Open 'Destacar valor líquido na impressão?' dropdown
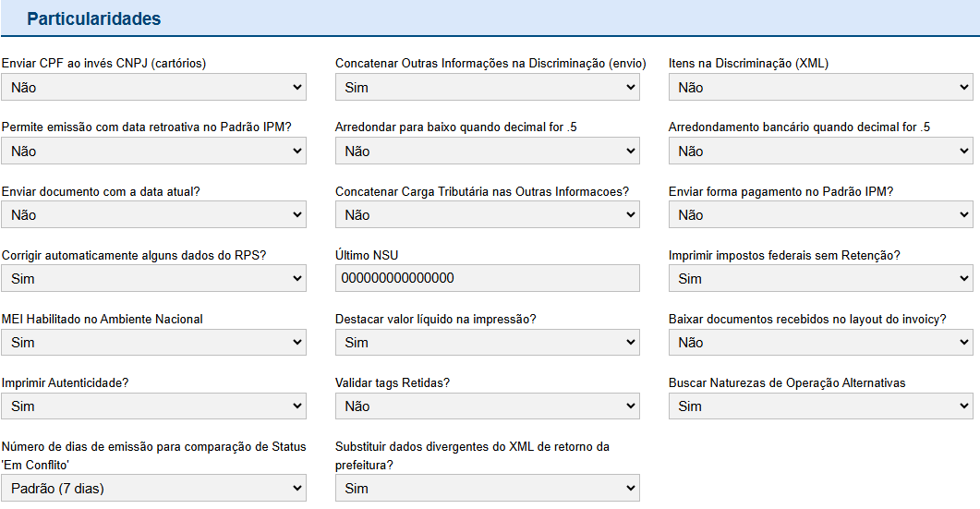The height and width of the screenshot is (509, 980). [487, 343]
